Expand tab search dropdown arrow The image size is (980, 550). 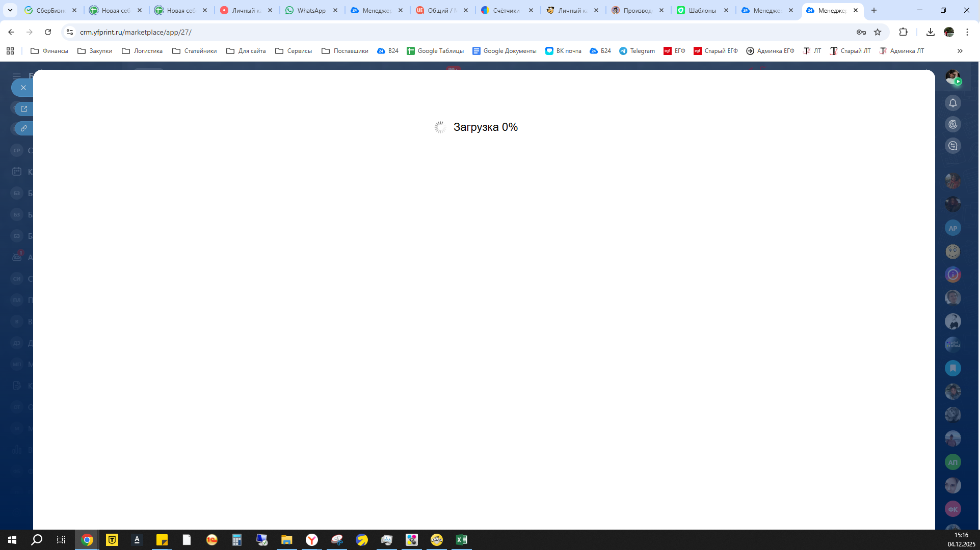point(10,10)
